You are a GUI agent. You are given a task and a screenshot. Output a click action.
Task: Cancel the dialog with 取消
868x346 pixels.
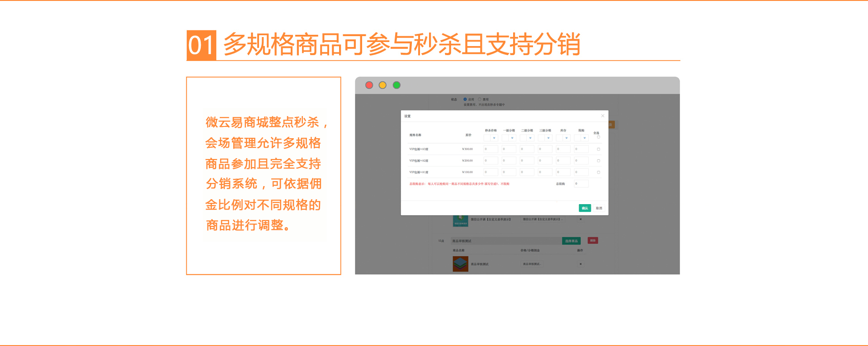[x=599, y=208]
